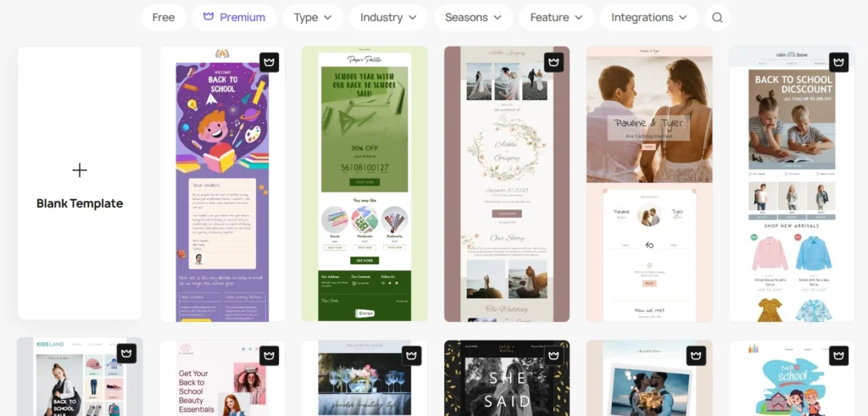Open Pauline & Tyler wedding template
Screen dimensions: 868x416
tap(649, 184)
